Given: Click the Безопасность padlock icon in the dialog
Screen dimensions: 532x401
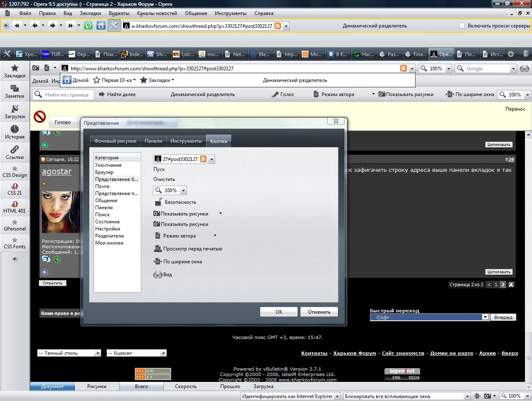Looking at the screenshot, I should 158,202.
